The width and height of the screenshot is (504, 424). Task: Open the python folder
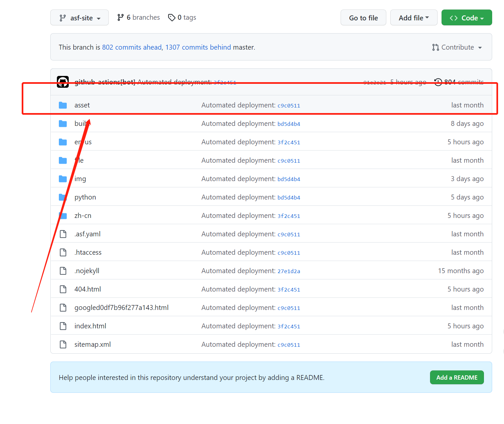click(85, 197)
